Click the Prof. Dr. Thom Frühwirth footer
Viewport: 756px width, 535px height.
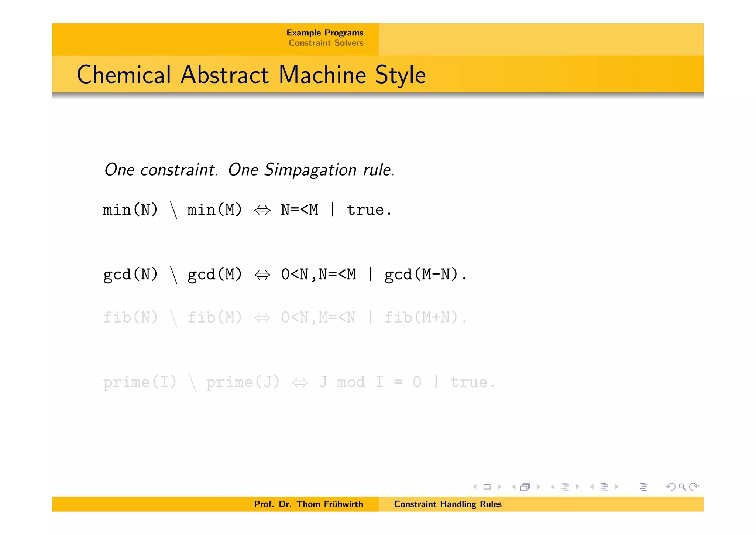point(308,504)
